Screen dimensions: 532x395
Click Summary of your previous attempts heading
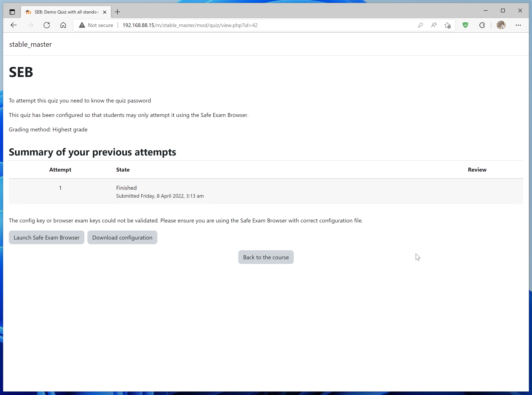point(92,152)
